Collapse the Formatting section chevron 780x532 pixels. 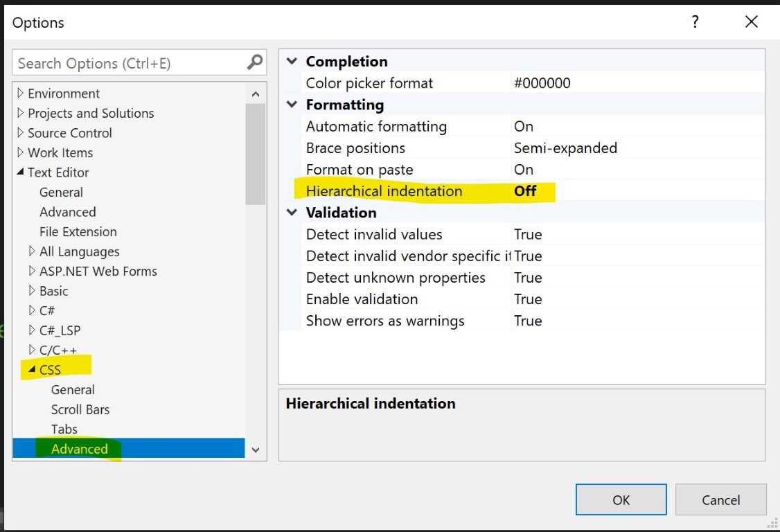pos(292,105)
